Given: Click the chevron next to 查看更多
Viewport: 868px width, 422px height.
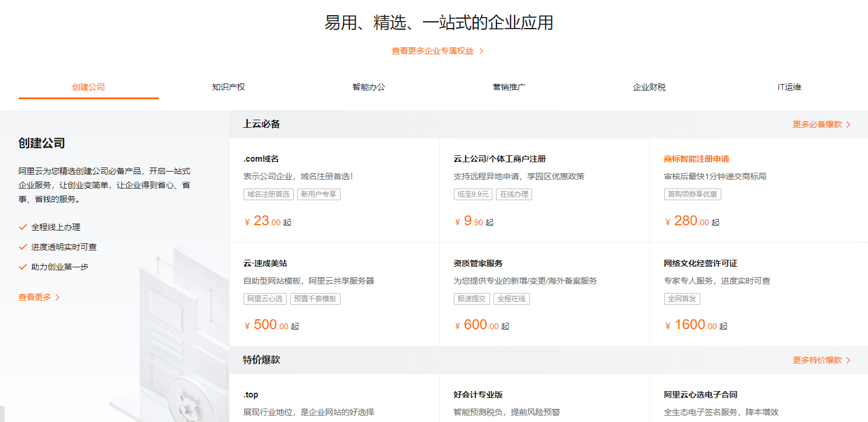Looking at the screenshot, I should (57, 297).
